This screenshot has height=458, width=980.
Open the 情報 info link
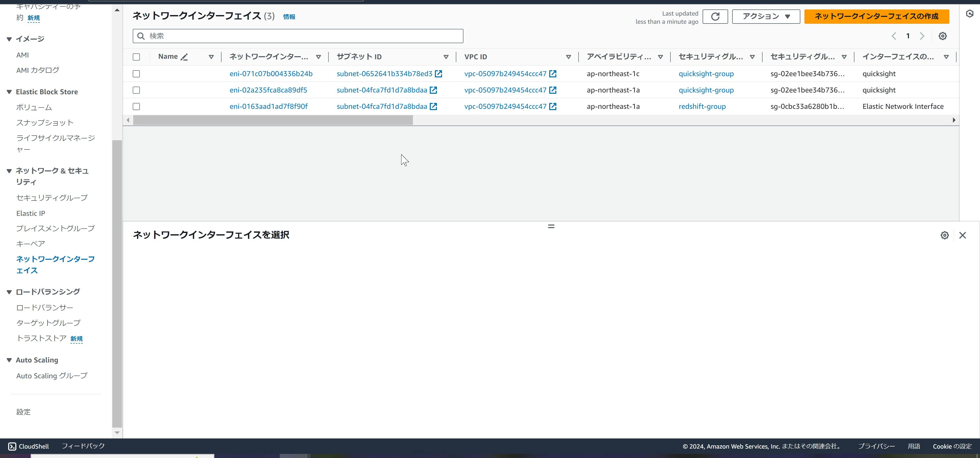pos(289,17)
